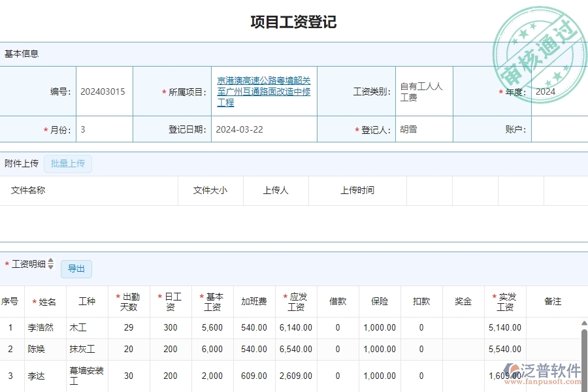Click the 导出 export button
The height and width of the screenshot is (392, 588).
76,269
